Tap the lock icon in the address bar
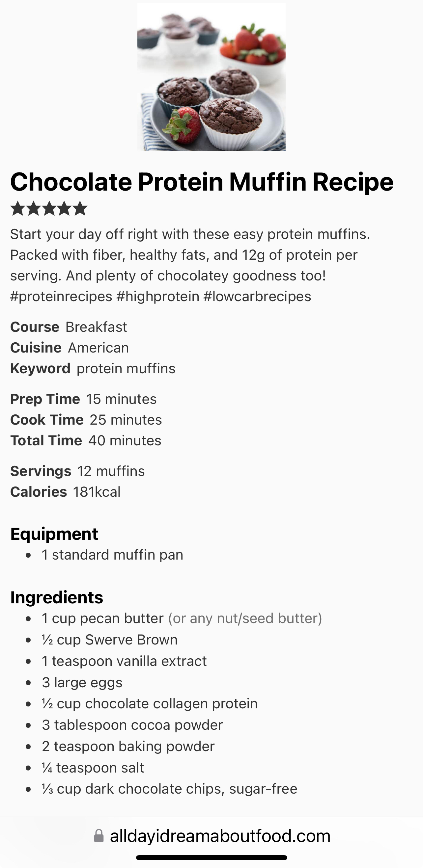 [x=99, y=836]
